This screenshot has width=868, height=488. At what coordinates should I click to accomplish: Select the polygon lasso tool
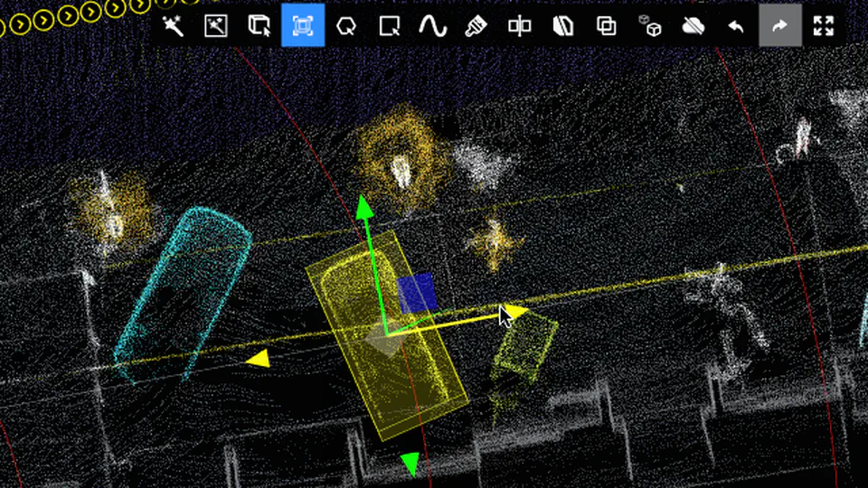click(x=346, y=25)
